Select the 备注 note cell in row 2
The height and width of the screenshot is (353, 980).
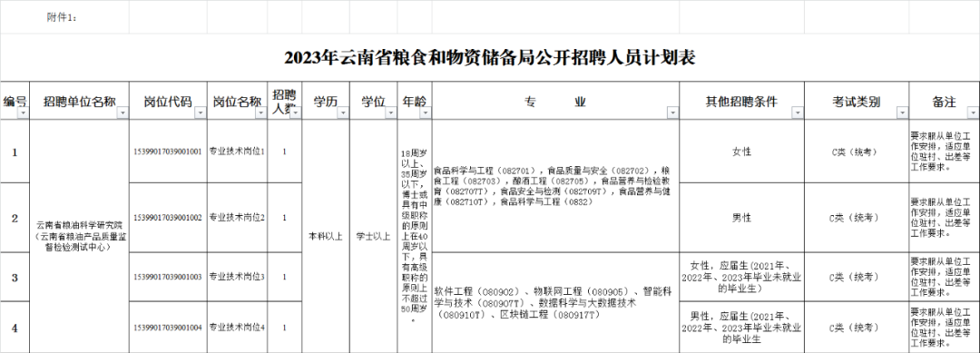tap(945, 218)
